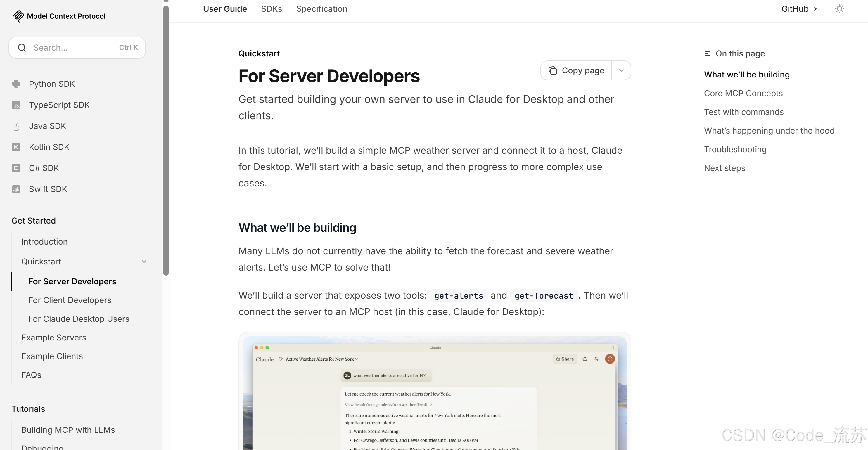Click the C# SDK icon
Screen dimensions: 868x450
[x=16, y=168]
